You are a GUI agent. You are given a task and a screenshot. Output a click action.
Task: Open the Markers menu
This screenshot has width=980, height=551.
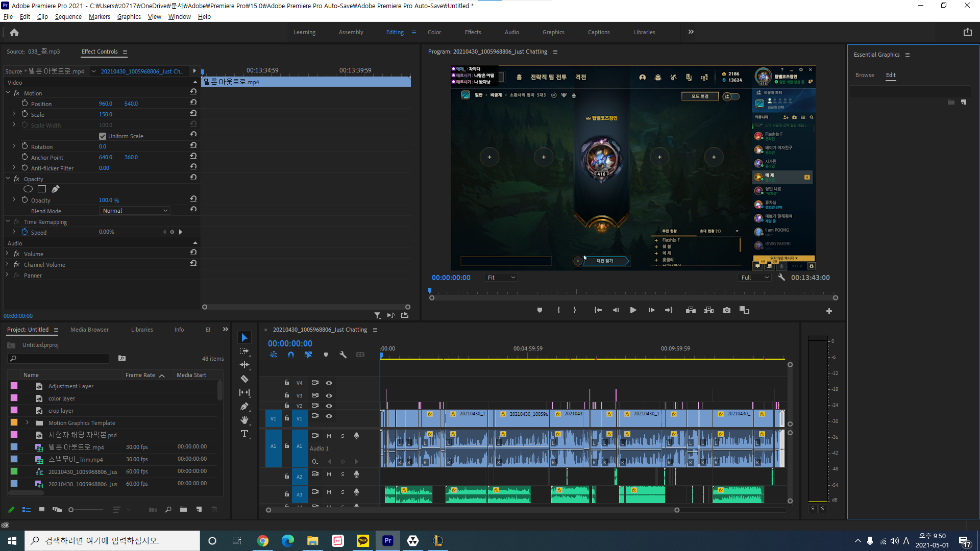[x=99, y=17]
